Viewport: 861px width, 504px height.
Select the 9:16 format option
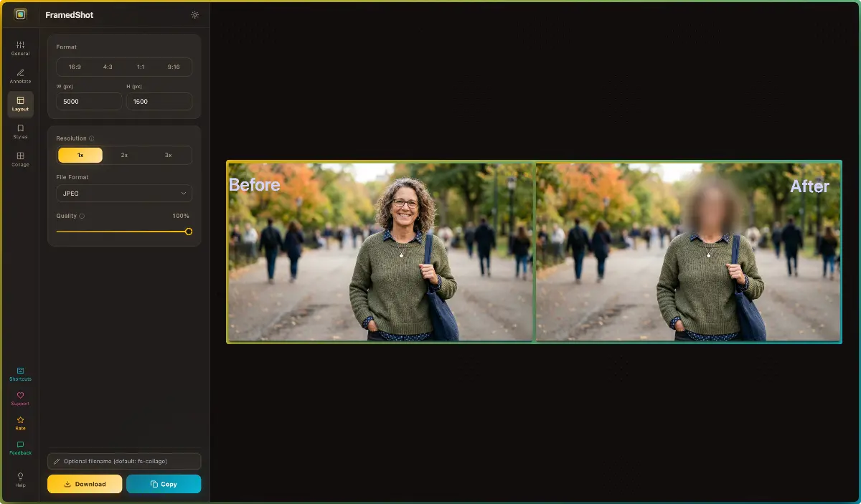pos(174,66)
